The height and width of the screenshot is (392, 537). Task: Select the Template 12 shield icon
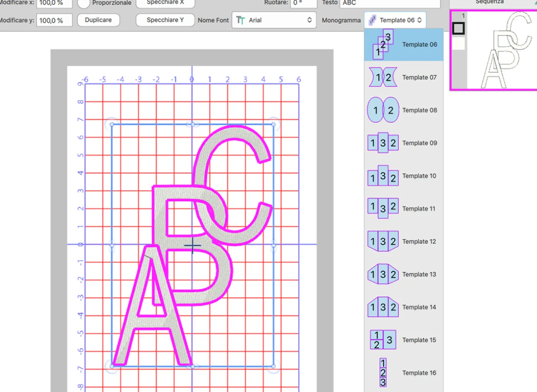383,241
